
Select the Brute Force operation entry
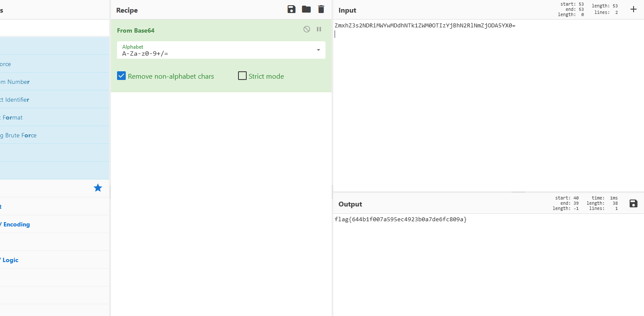pos(54,135)
